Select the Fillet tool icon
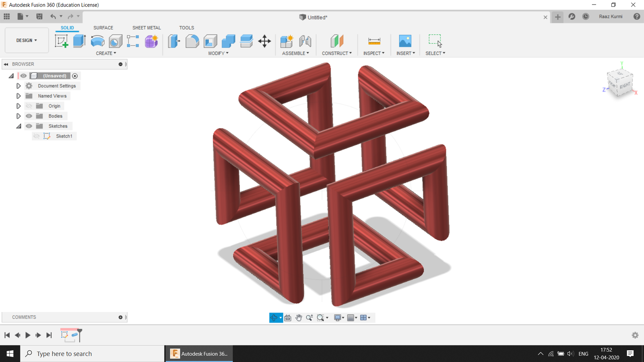 click(192, 41)
